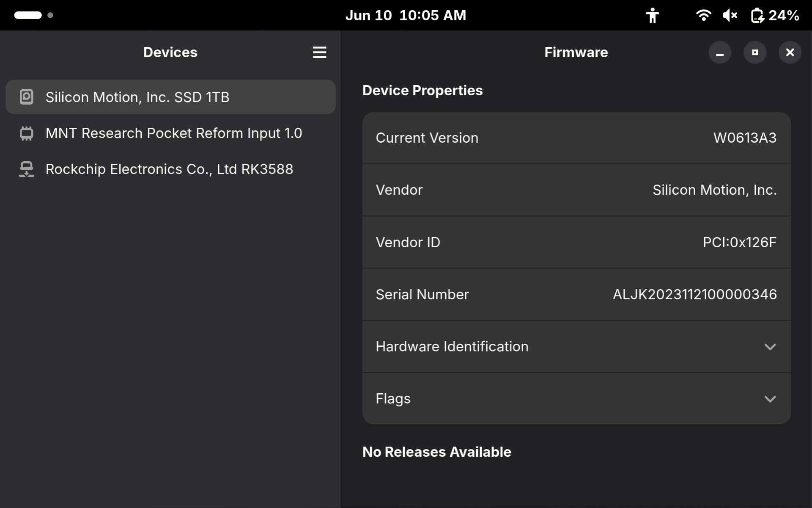Screen dimensions: 812x508
Task: Click the Wi-Fi status icon
Action: 703,15
